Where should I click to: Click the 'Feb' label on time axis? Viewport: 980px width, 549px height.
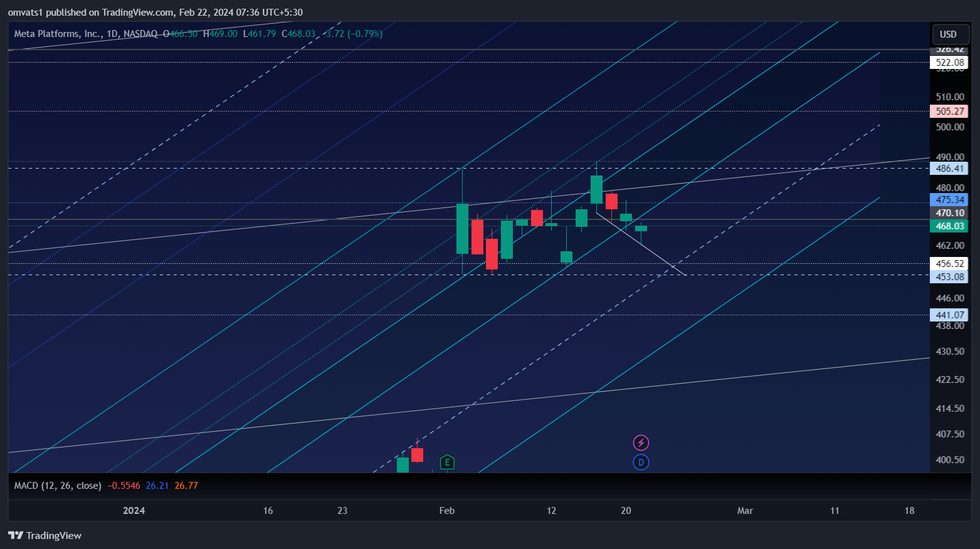pyautogui.click(x=447, y=511)
